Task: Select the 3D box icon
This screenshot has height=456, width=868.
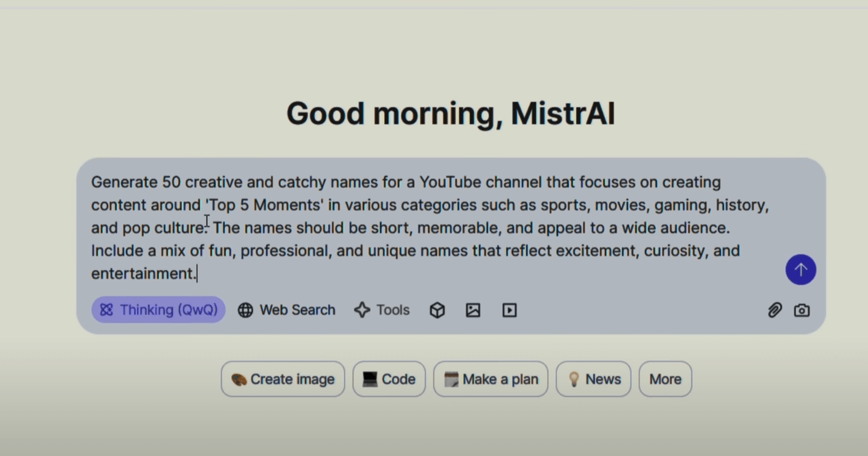Action: [x=437, y=310]
